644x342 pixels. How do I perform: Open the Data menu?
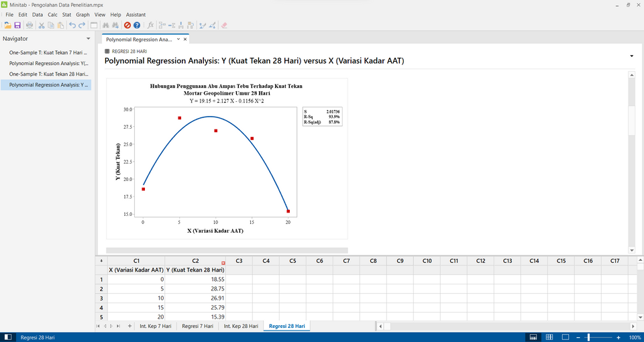pyautogui.click(x=38, y=14)
